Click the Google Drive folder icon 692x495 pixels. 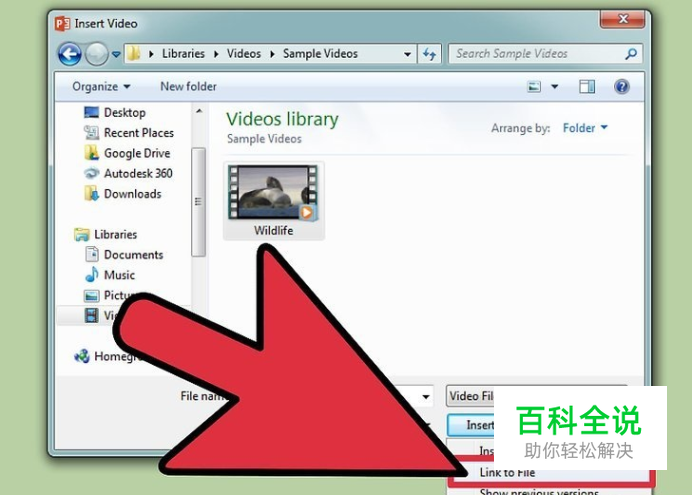[x=91, y=153]
